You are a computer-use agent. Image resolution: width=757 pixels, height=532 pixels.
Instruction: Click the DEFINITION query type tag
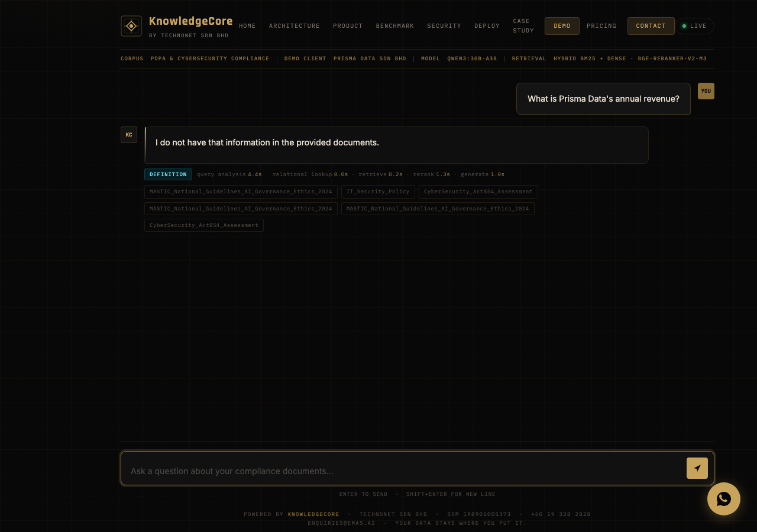pos(168,174)
